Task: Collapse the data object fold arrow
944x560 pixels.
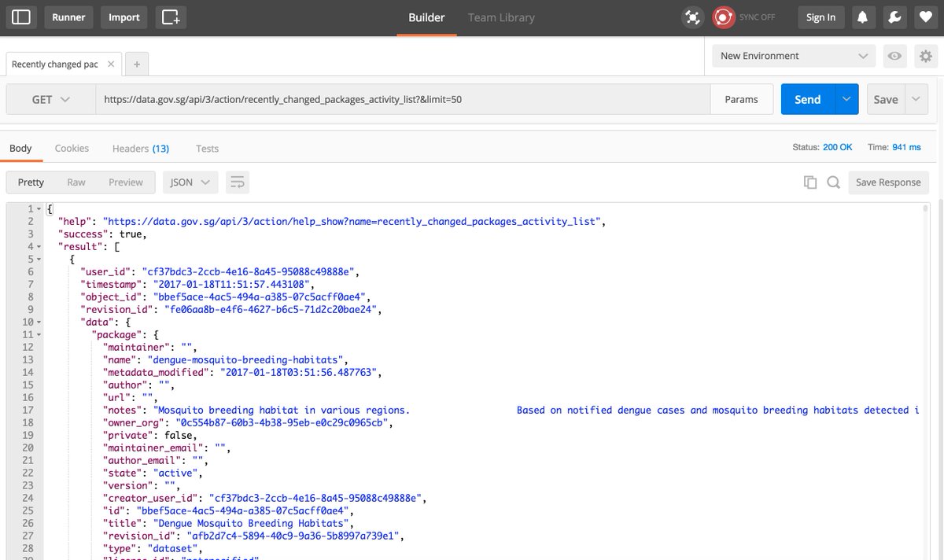Action: [x=39, y=322]
